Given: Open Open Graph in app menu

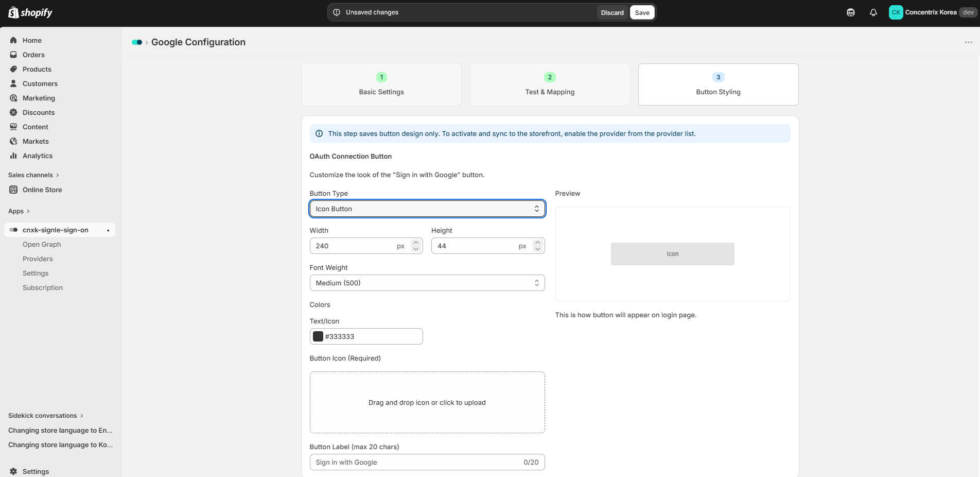Looking at the screenshot, I should tap(42, 244).
